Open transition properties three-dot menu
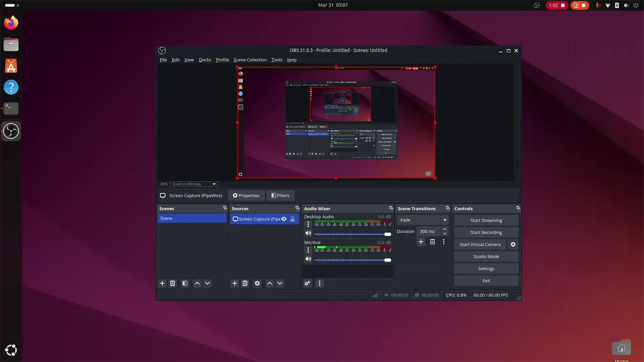This screenshot has width=644, height=362. [x=443, y=242]
